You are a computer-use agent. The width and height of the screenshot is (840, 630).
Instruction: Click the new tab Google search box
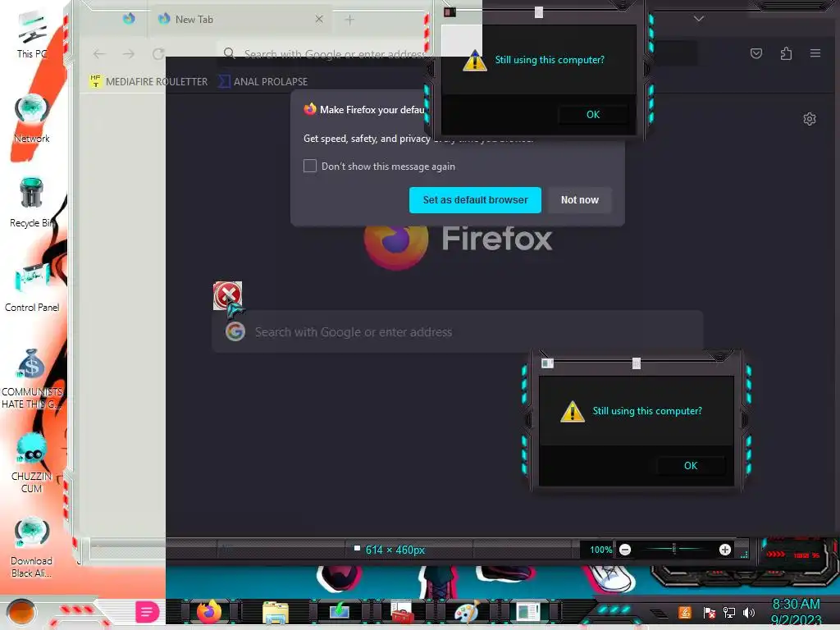tap(458, 332)
